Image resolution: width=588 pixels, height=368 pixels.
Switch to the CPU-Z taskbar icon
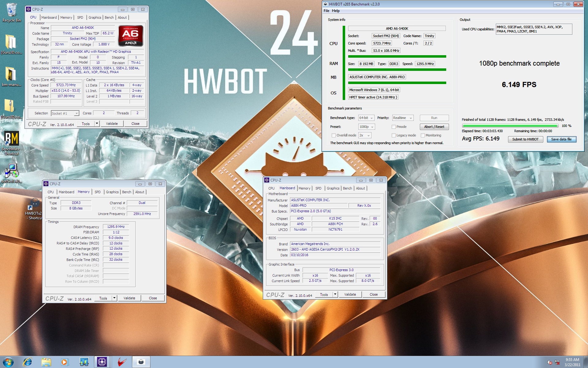tap(102, 362)
